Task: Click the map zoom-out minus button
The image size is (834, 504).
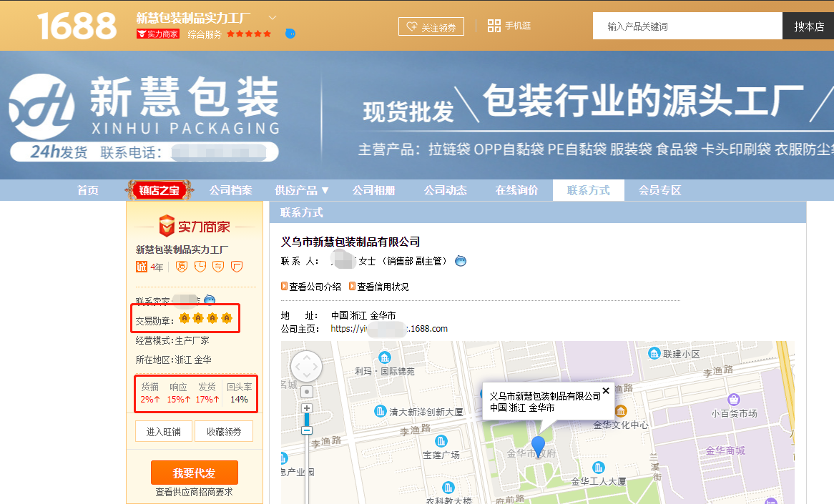Action: (307, 430)
